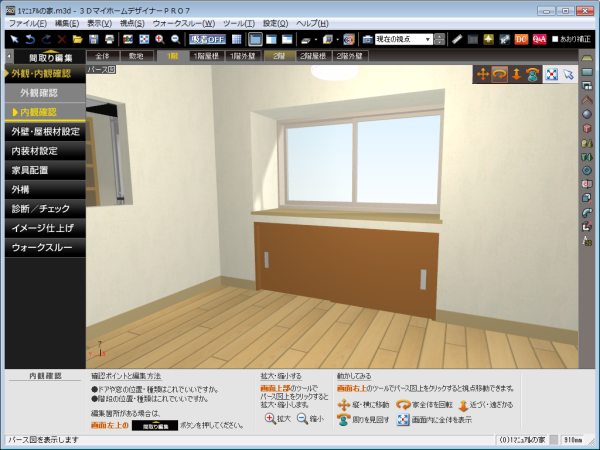The image size is (600, 450).
Task: Toggle the 1階 floor display button
Action: click(x=171, y=56)
